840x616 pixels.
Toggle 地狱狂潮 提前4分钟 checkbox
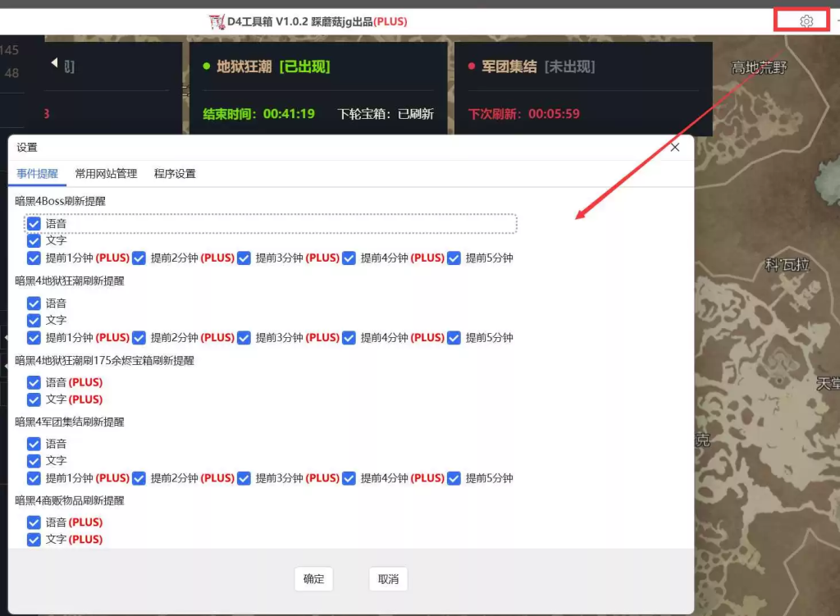click(349, 338)
